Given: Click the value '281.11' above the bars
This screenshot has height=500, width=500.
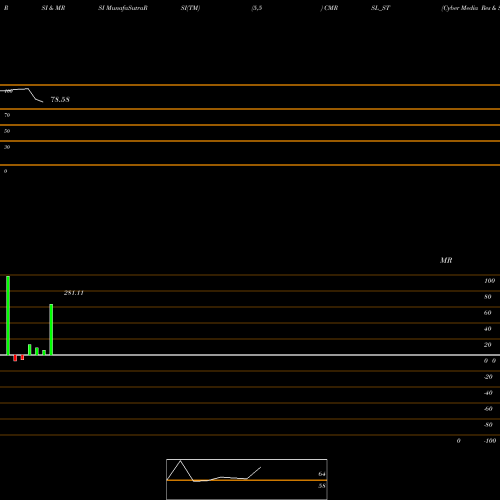Looking at the screenshot, I should (x=74, y=293).
